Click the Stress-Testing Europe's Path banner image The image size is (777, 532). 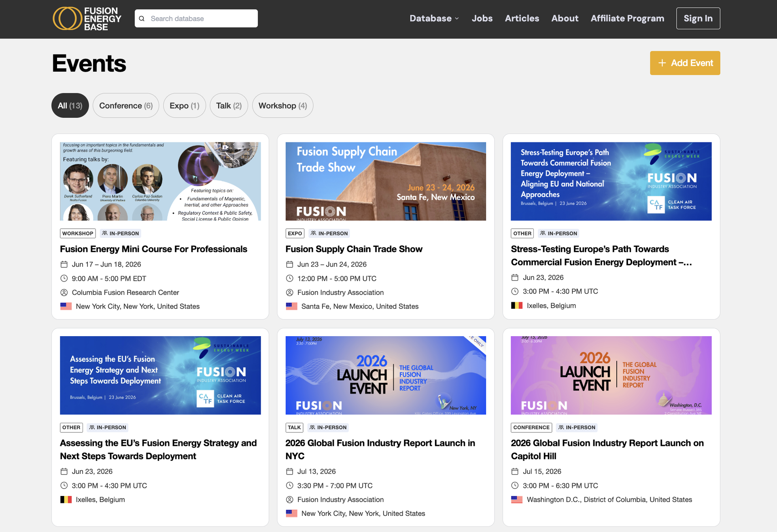click(x=611, y=181)
